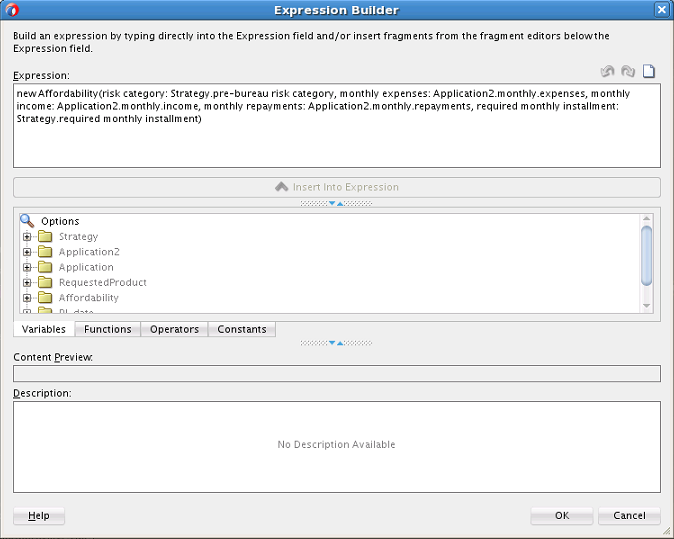The width and height of the screenshot is (674, 539).
Task: Collapse pane using down arrow below Insert button
Action: pos(332,203)
